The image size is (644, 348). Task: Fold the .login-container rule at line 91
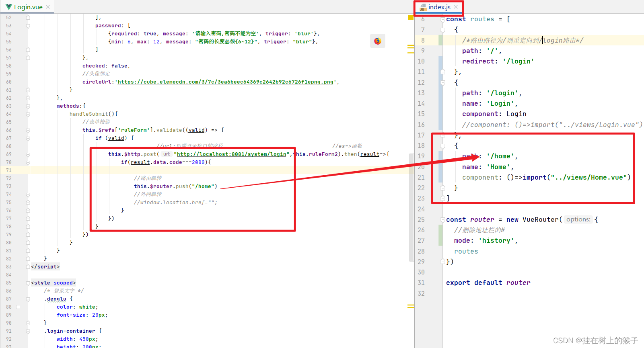[x=28, y=331]
